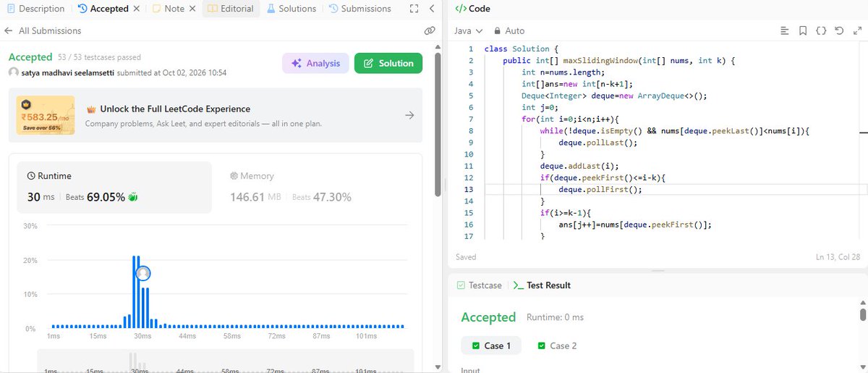868x373 pixels.
Task: Click code line 'int j=0;'
Action: (x=540, y=107)
